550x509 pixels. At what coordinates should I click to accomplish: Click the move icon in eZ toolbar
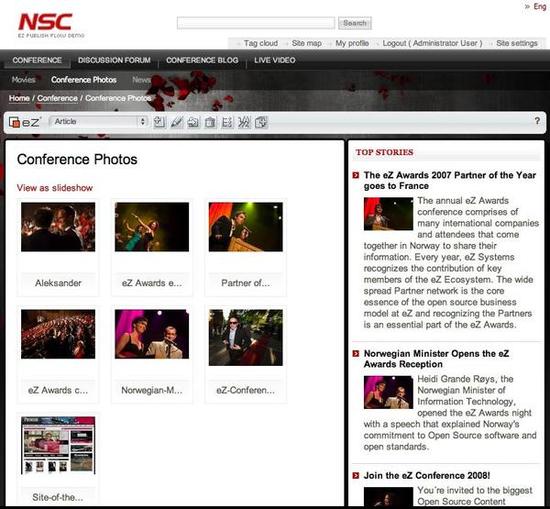click(193, 122)
